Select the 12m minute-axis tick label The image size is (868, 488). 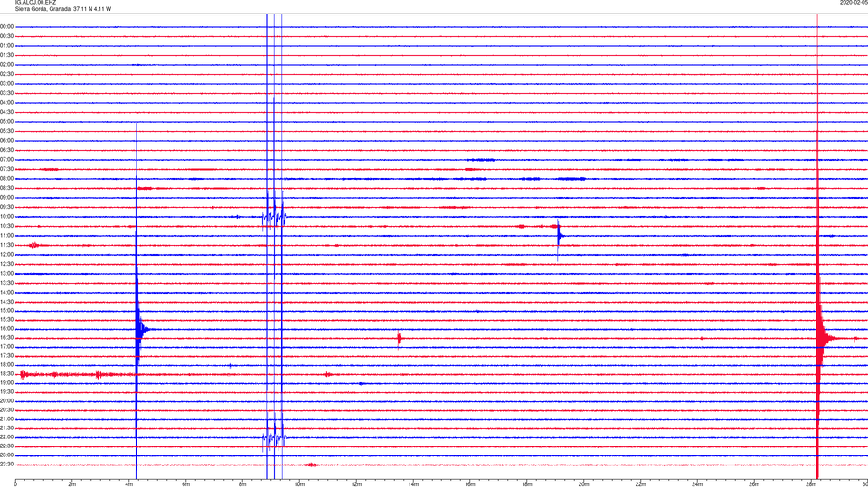pyautogui.click(x=356, y=484)
